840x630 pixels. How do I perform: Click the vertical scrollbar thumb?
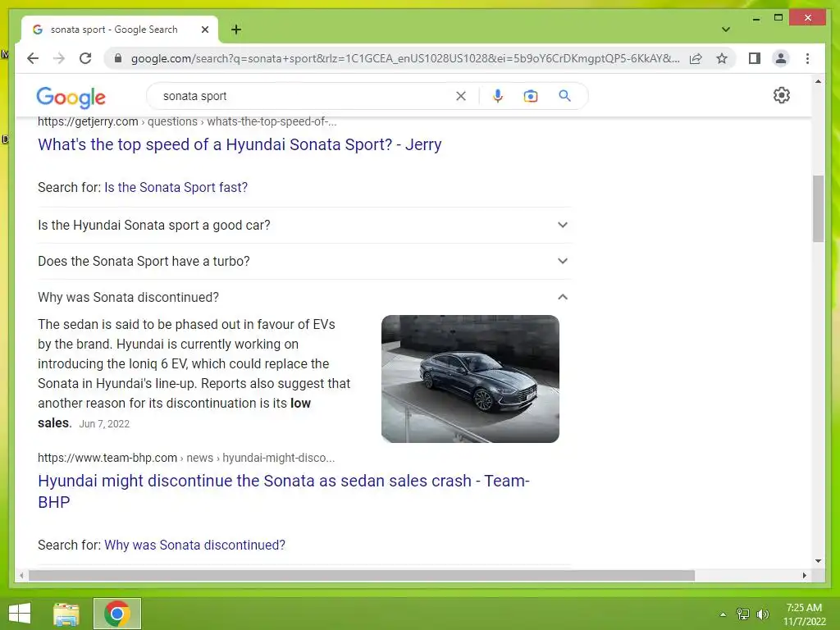coord(818,208)
